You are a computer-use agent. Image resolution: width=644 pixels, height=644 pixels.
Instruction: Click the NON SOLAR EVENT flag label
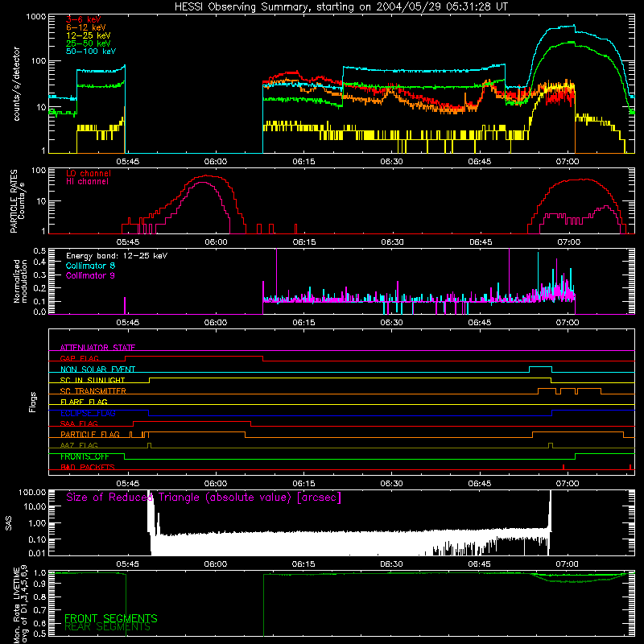point(97,369)
